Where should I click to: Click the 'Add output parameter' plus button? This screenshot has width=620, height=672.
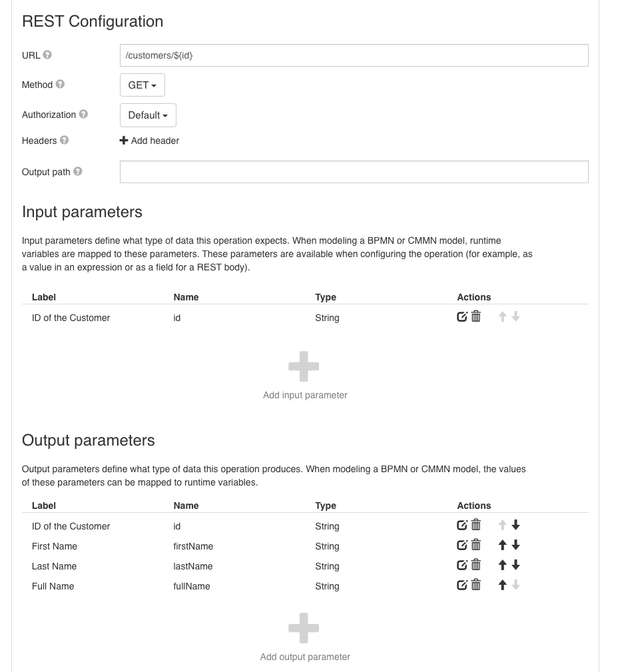pos(304,627)
